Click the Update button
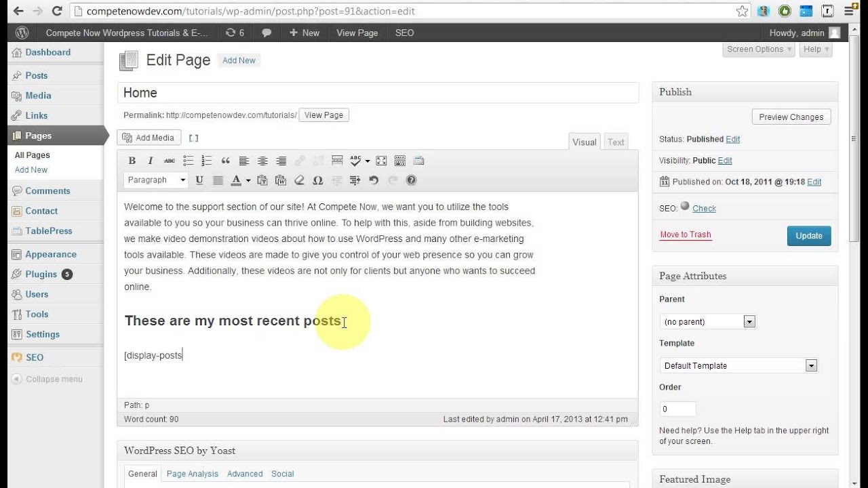868x488 pixels. [x=809, y=236]
